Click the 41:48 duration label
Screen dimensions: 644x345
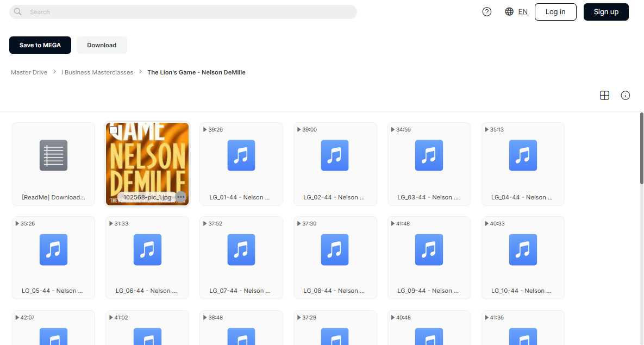403,223
